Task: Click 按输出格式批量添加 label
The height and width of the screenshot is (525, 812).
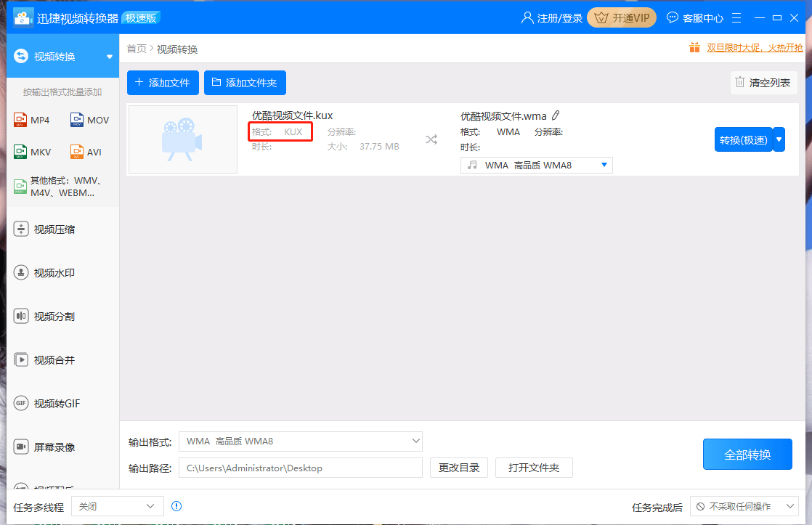Action: point(62,91)
